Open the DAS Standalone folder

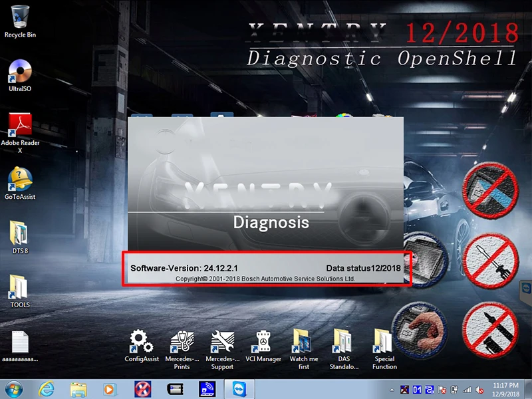[x=344, y=350]
